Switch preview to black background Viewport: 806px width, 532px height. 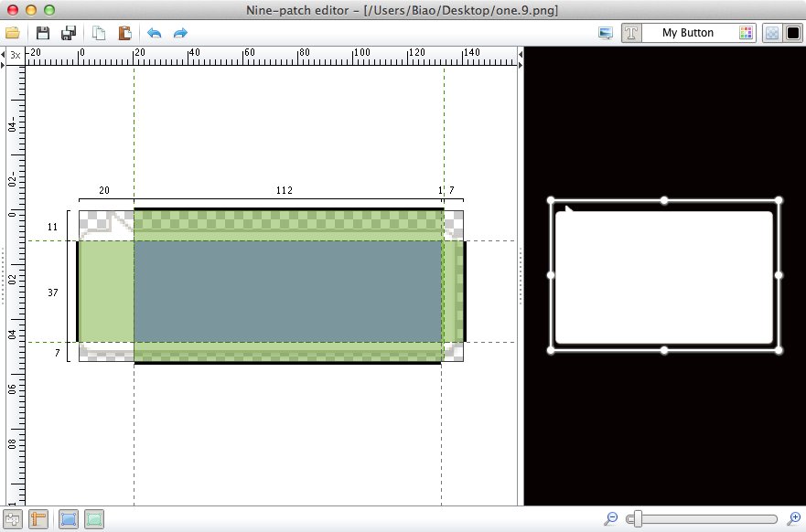[793, 33]
